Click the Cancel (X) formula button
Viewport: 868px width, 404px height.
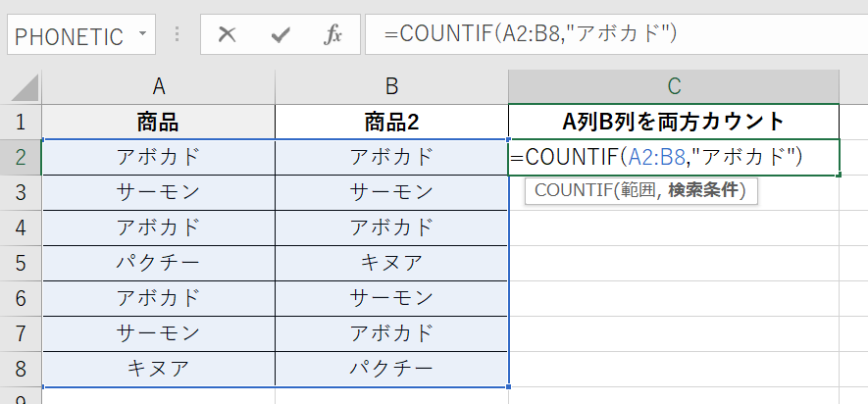(x=228, y=35)
